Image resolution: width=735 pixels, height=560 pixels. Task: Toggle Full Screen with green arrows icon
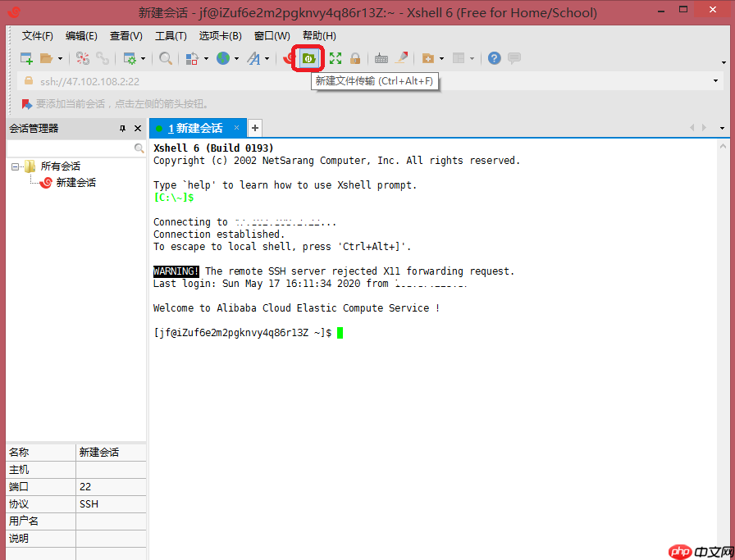click(336, 58)
